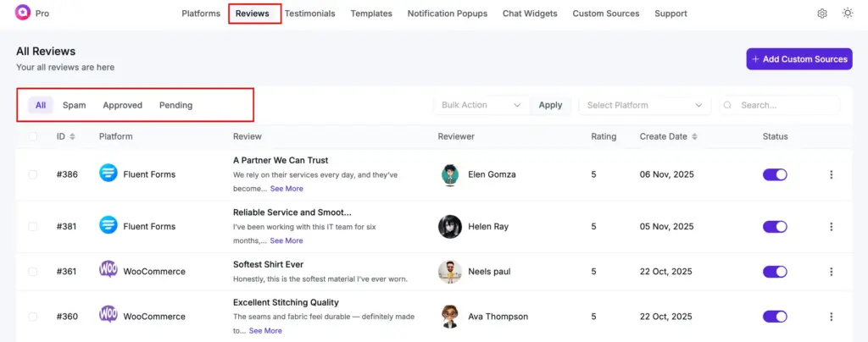Screen dimensions: 868x342
Task: Click the Rating column header
Action: point(604,136)
